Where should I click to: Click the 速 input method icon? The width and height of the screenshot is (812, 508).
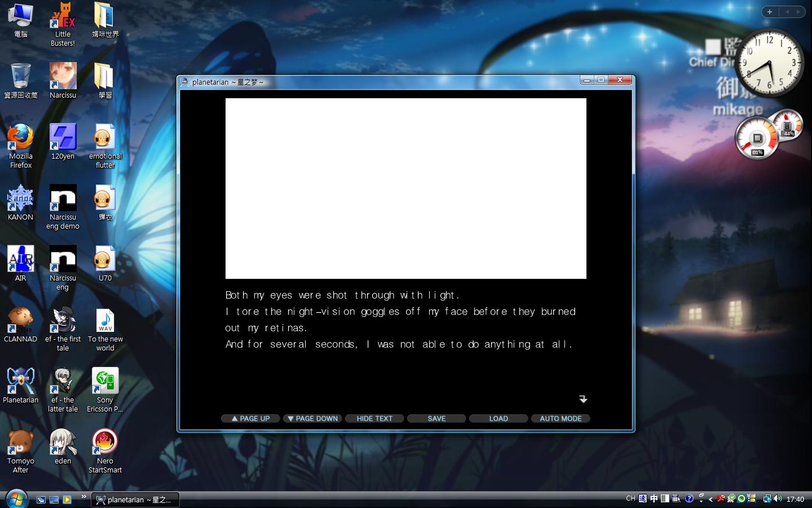pyautogui.click(x=643, y=498)
